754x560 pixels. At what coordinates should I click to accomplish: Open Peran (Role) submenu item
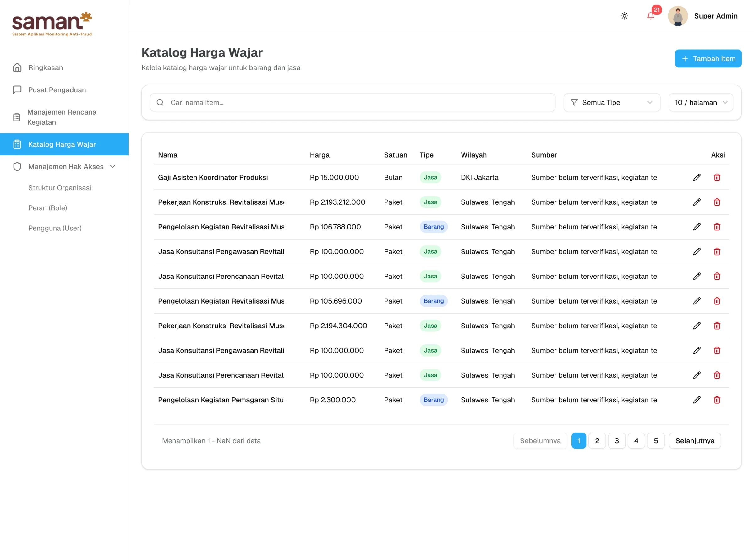point(47,208)
